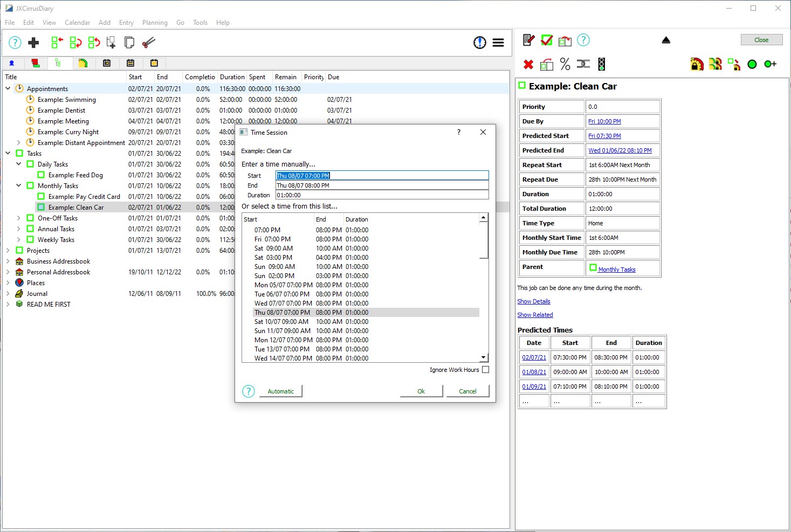Click the scissors cut icon
This screenshot has height=532, width=791.
148,43
